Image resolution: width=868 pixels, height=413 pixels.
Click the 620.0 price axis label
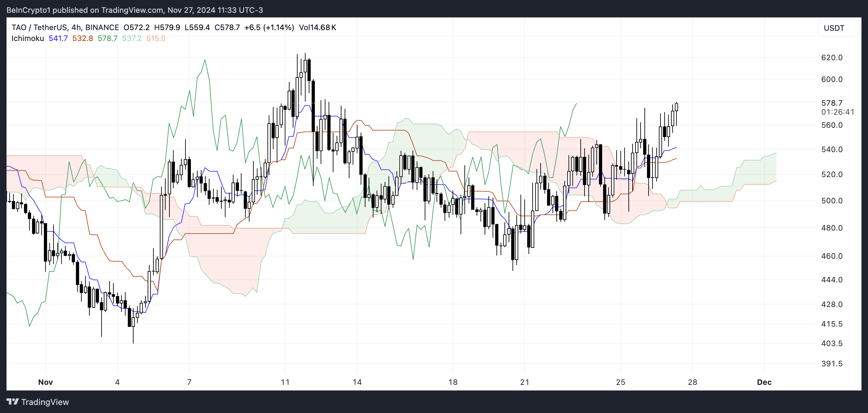[x=831, y=58]
